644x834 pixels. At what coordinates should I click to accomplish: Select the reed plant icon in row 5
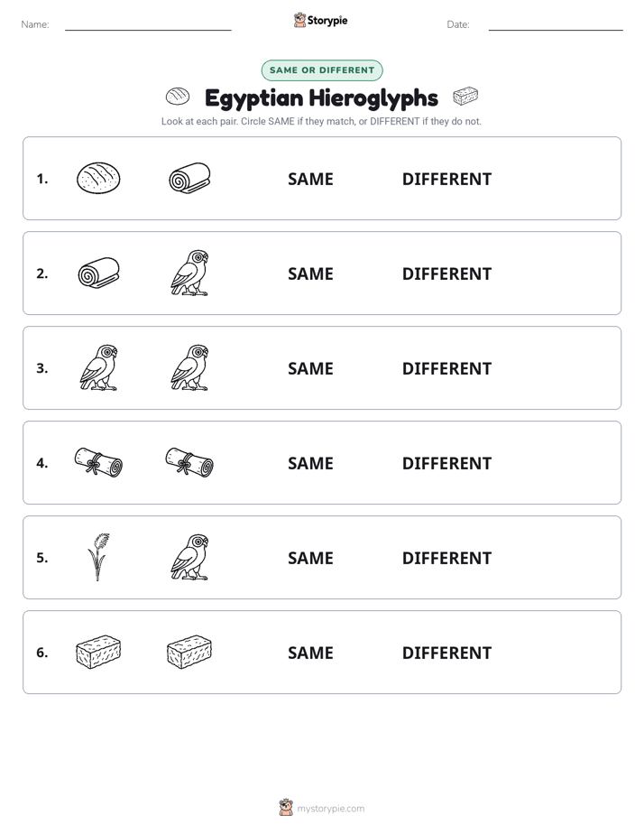tap(98, 557)
